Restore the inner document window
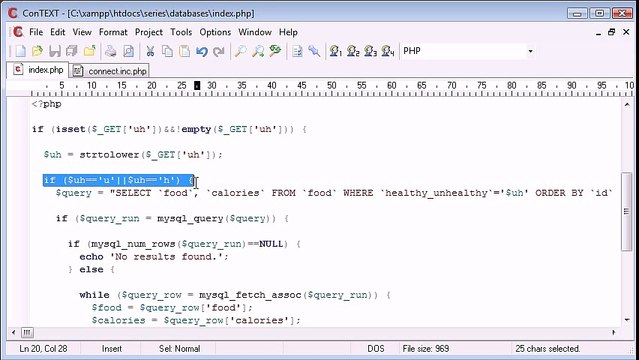The width and height of the screenshot is (639, 360). click(x=611, y=32)
